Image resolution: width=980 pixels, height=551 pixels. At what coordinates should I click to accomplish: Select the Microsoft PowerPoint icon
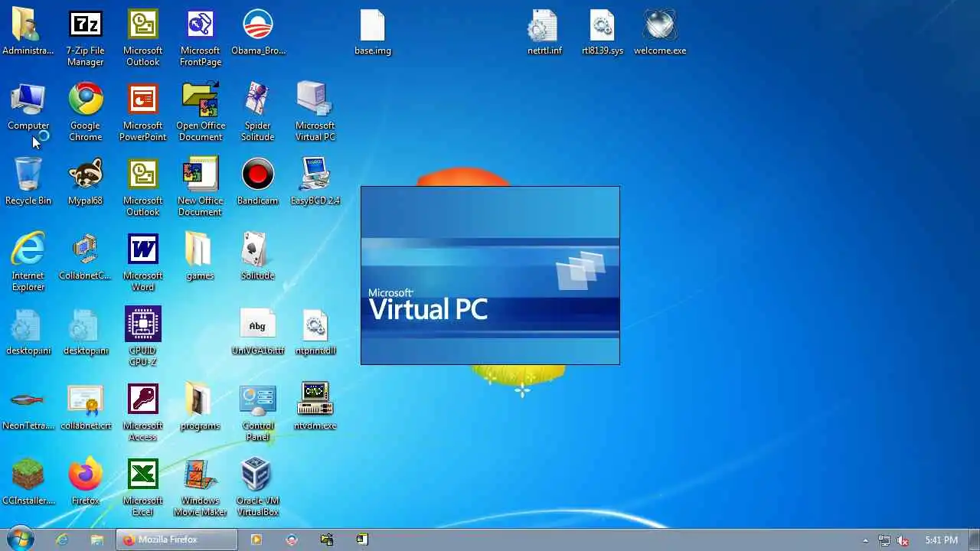[143, 112]
